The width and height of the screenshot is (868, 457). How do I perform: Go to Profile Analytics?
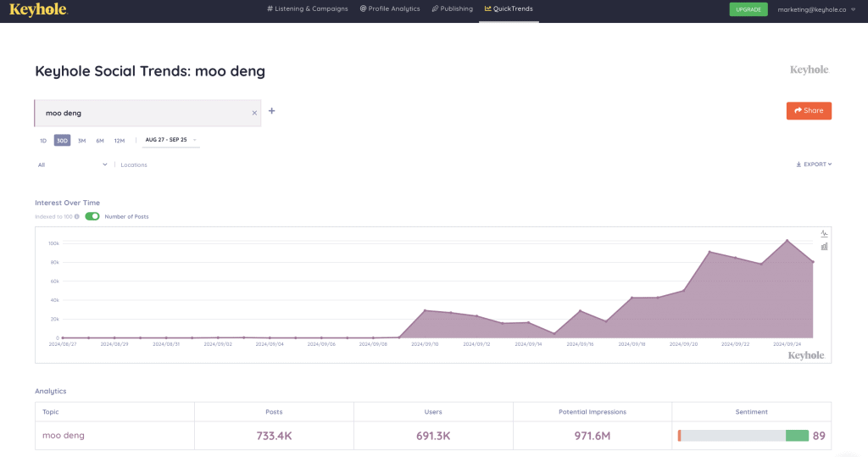390,8
